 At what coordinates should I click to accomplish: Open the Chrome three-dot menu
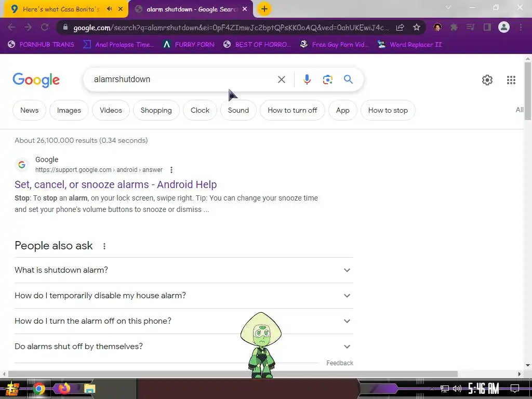[521, 27]
